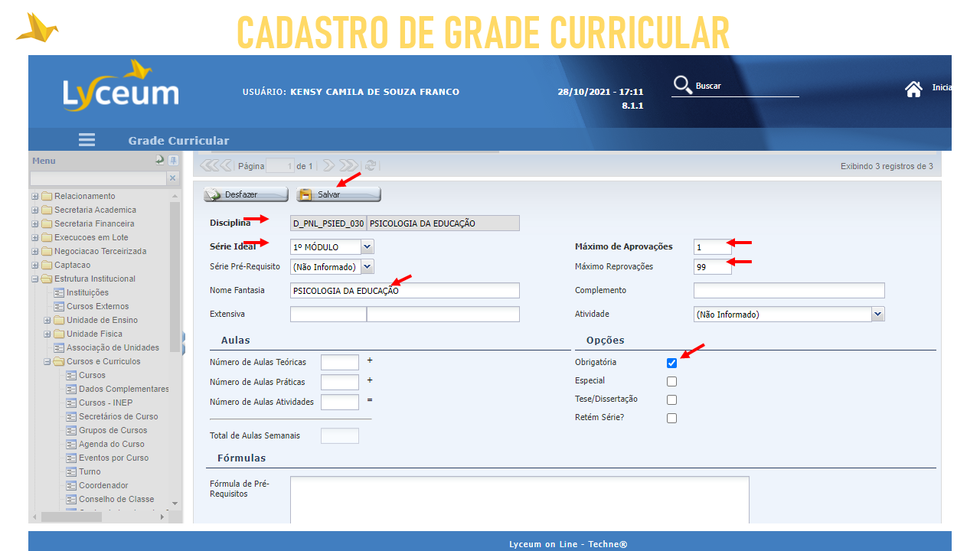
Task: Reload records with the pager refresh icon
Action: [371, 165]
